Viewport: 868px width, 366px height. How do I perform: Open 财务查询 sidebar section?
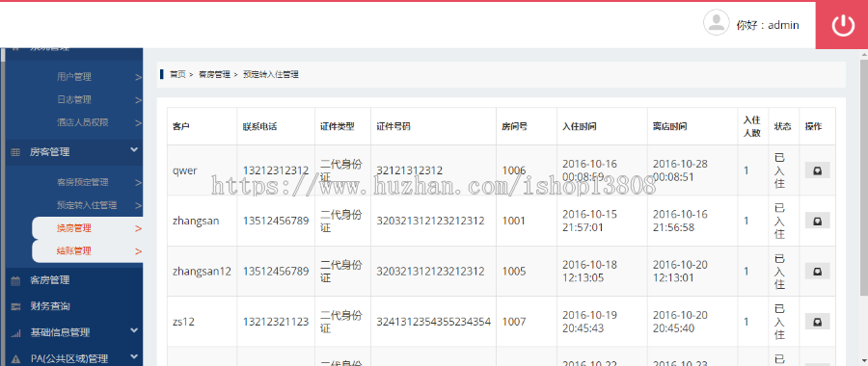click(50, 306)
